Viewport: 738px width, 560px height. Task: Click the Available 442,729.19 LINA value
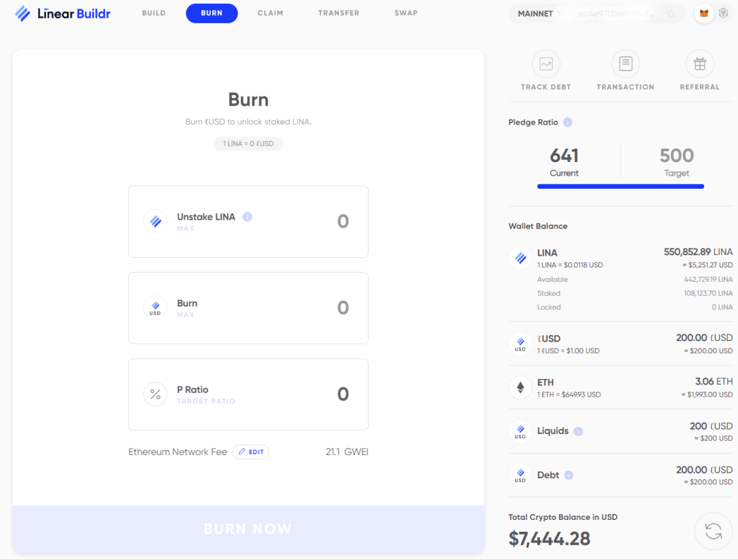(x=708, y=279)
